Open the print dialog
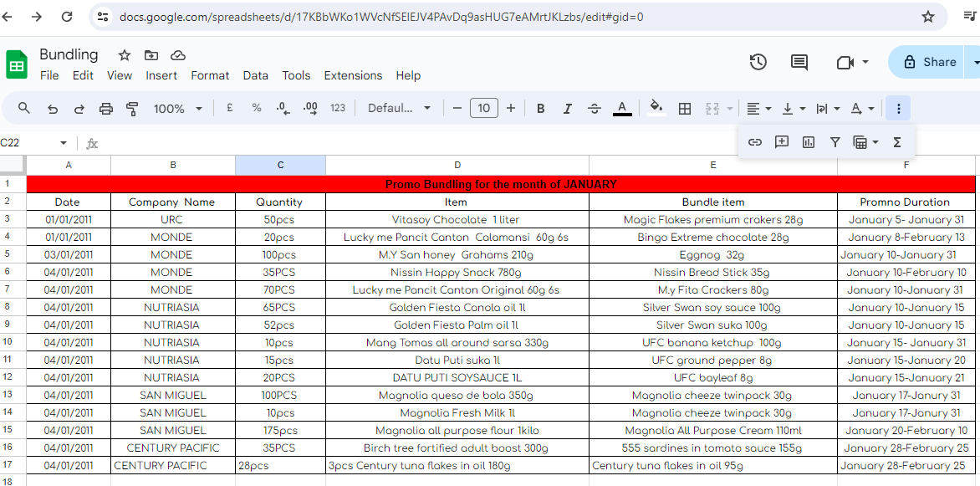The image size is (980, 486). [105, 108]
